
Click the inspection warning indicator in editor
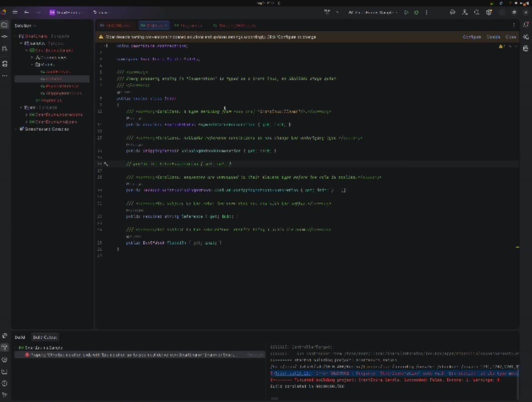tap(502, 46)
